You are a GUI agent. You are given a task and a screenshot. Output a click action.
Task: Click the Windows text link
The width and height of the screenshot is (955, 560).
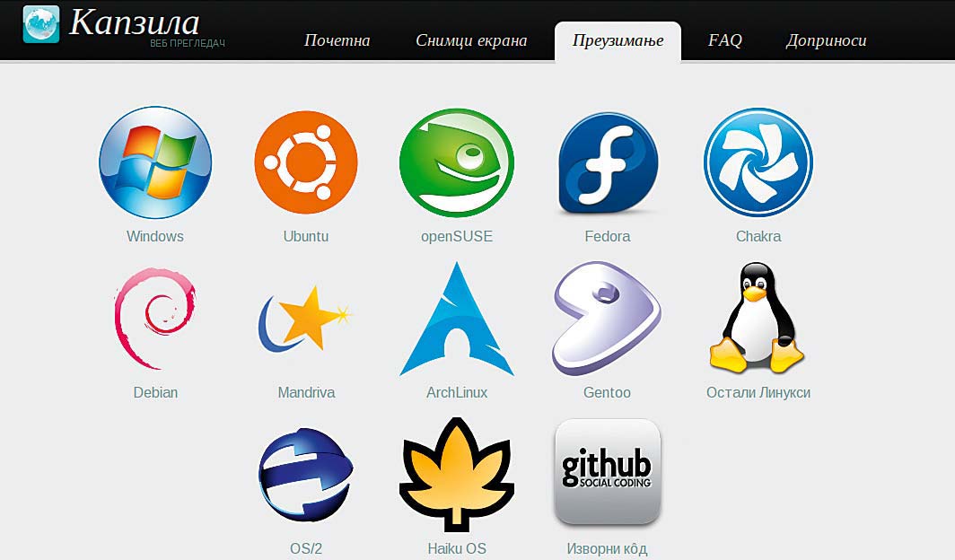tap(155, 236)
